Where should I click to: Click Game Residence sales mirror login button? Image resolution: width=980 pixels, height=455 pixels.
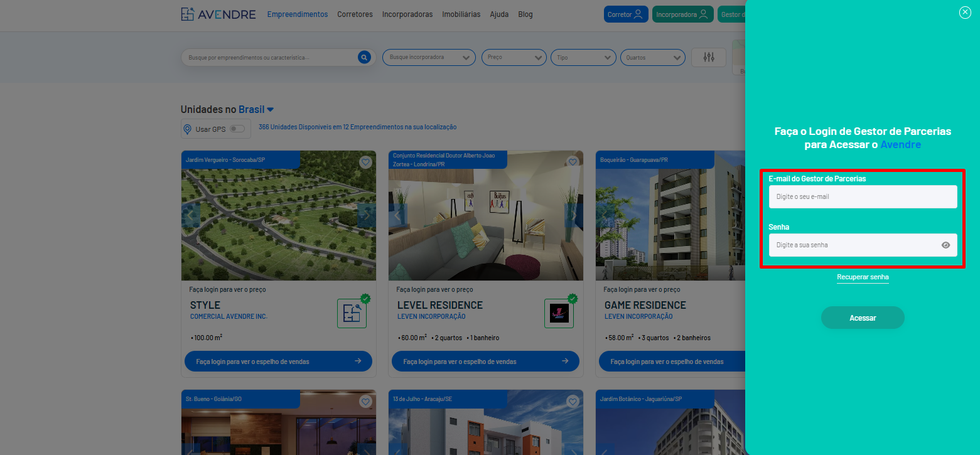point(672,361)
